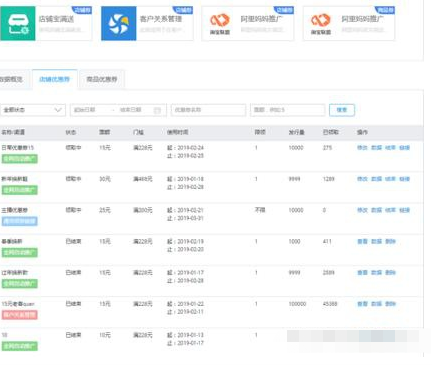This screenshot has height=365, width=432.
Task: Select the 1289 claimed count cell
Action: 329,179
